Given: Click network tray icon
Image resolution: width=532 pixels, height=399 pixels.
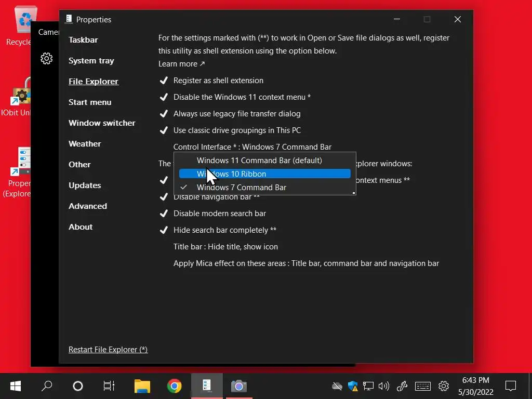Looking at the screenshot, I should click(x=368, y=386).
